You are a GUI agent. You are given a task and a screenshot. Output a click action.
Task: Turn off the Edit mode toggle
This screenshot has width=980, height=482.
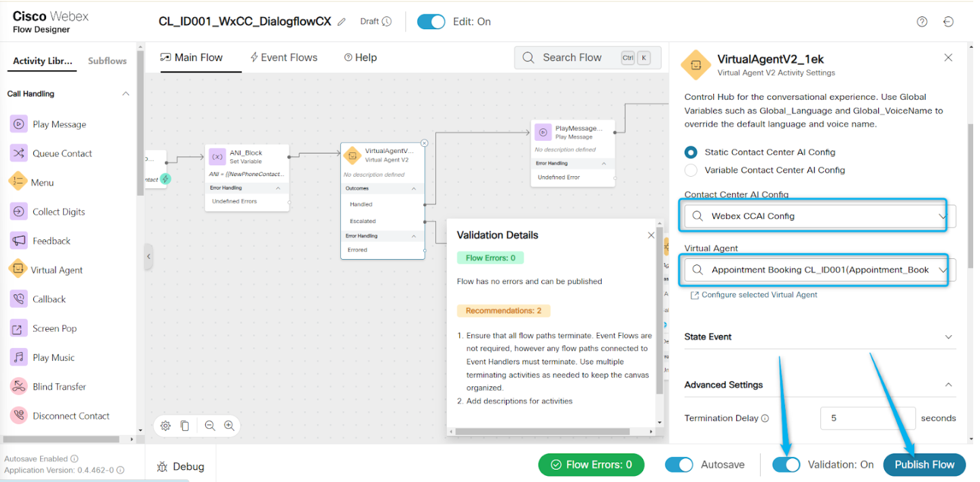pyautogui.click(x=431, y=22)
